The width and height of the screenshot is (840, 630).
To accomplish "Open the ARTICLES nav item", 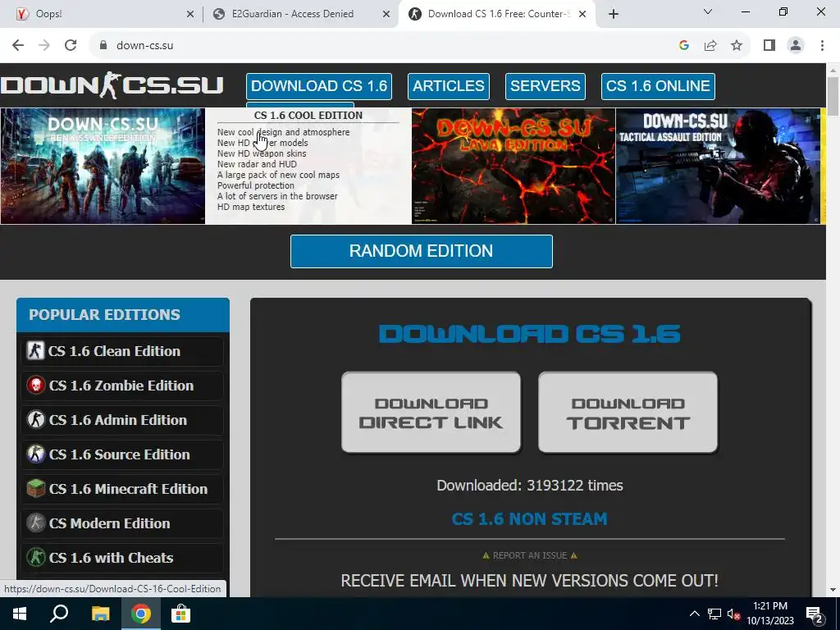I will 449,86.
